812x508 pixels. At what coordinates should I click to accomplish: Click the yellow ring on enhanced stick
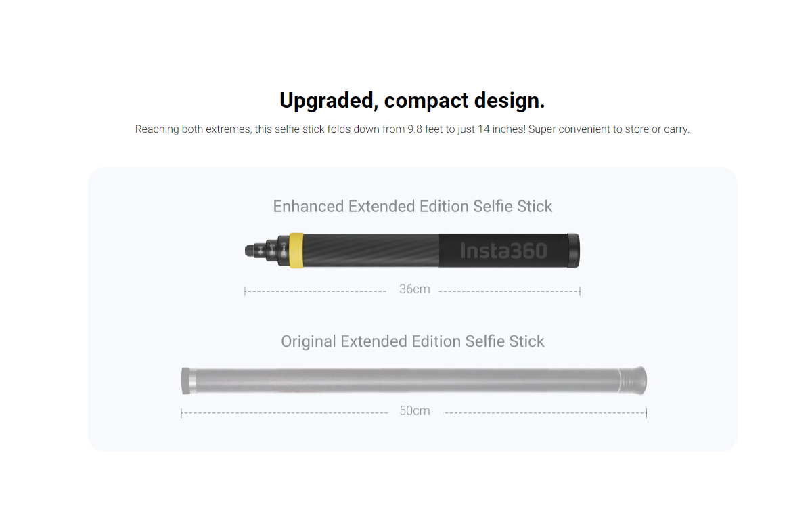point(296,250)
